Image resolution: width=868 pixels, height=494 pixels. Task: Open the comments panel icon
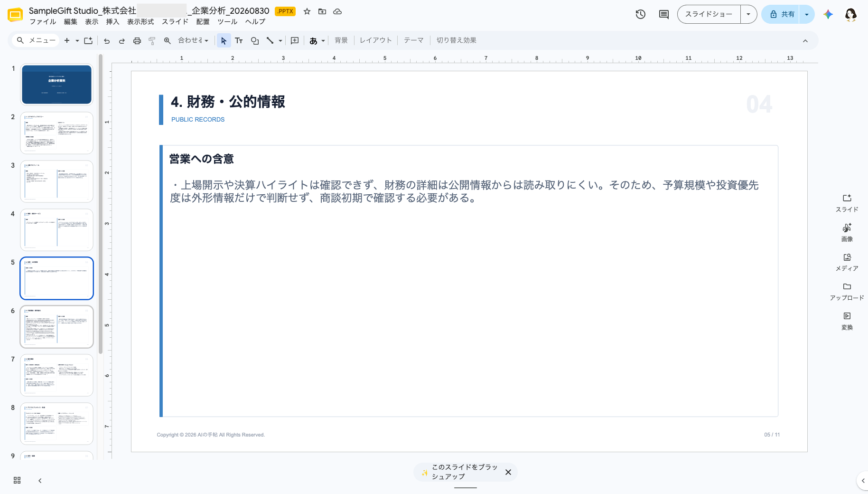click(x=664, y=14)
